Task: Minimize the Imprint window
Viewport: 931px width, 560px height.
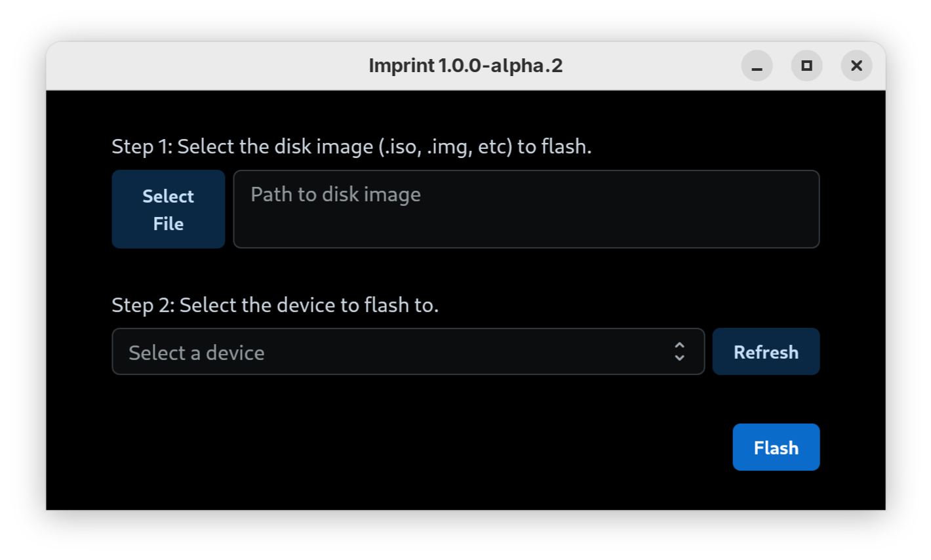Action: click(757, 66)
